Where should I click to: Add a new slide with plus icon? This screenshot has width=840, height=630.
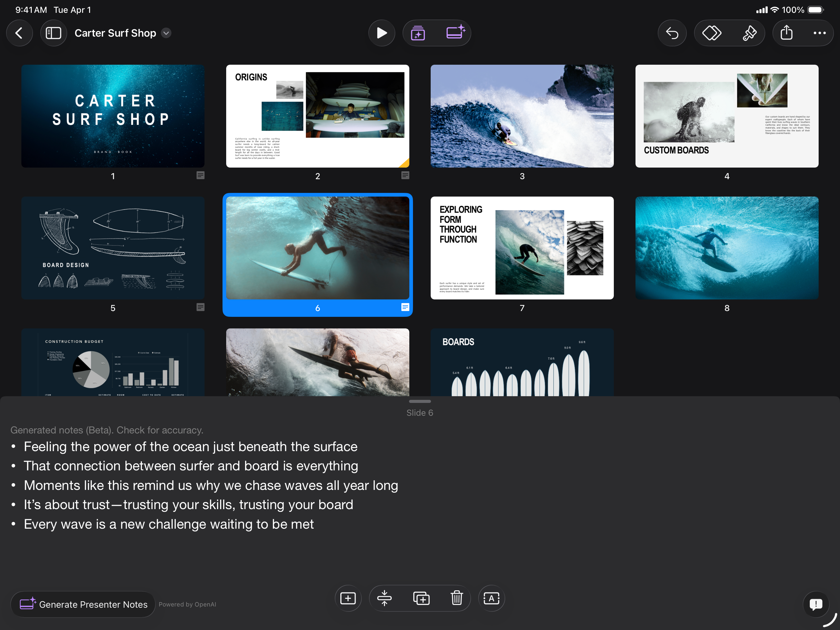click(x=348, y=598)
